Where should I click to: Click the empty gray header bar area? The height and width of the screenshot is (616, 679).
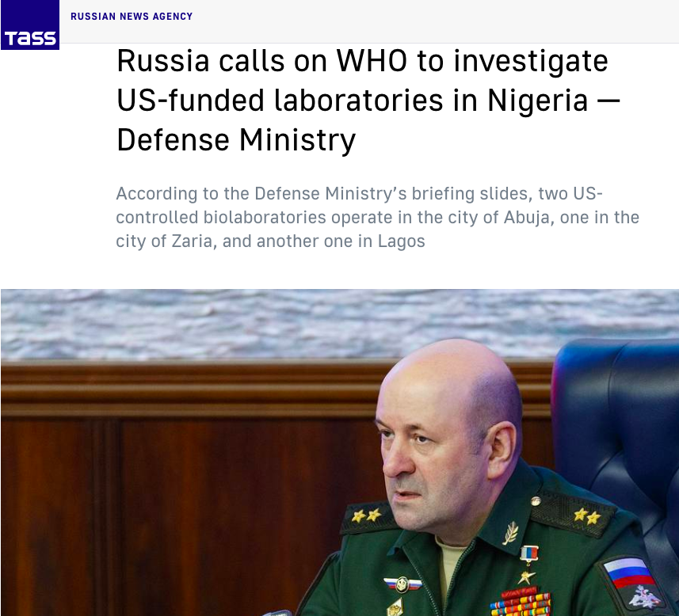433,21
